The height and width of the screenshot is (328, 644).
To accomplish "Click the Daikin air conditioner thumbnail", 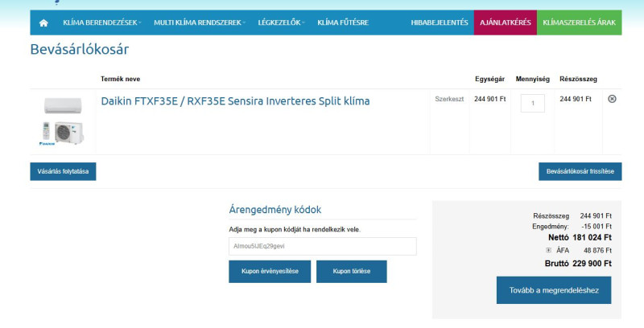I will tap(63, 121).
